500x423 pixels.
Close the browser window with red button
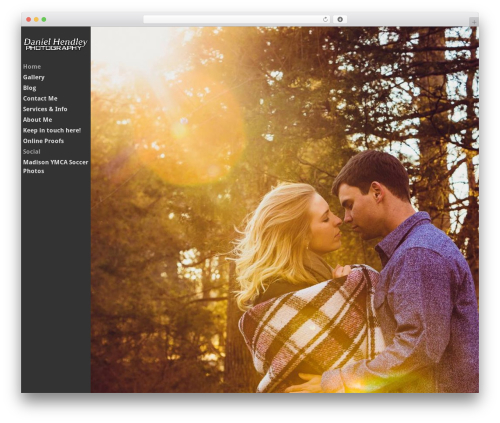29,19
